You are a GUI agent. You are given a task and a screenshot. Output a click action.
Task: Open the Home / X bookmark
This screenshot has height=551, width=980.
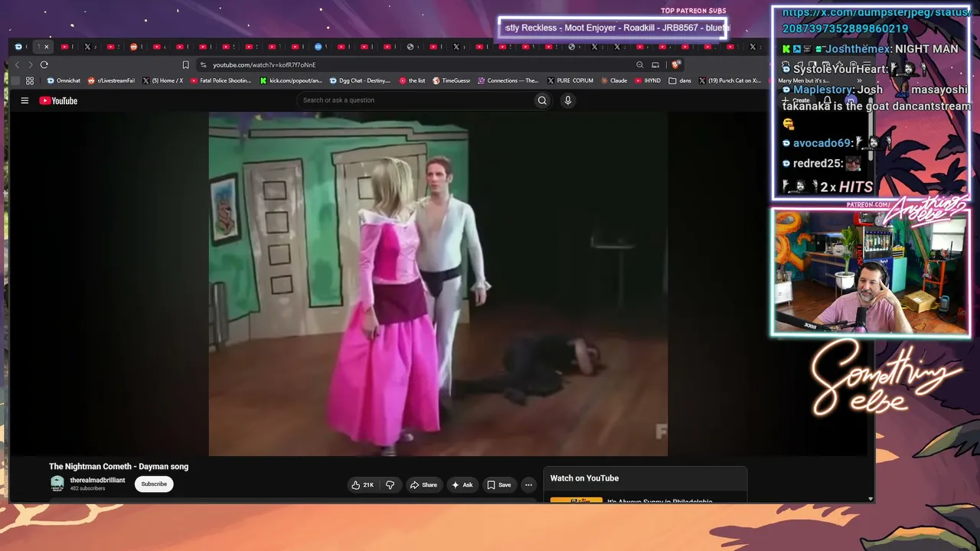[162, 80]
